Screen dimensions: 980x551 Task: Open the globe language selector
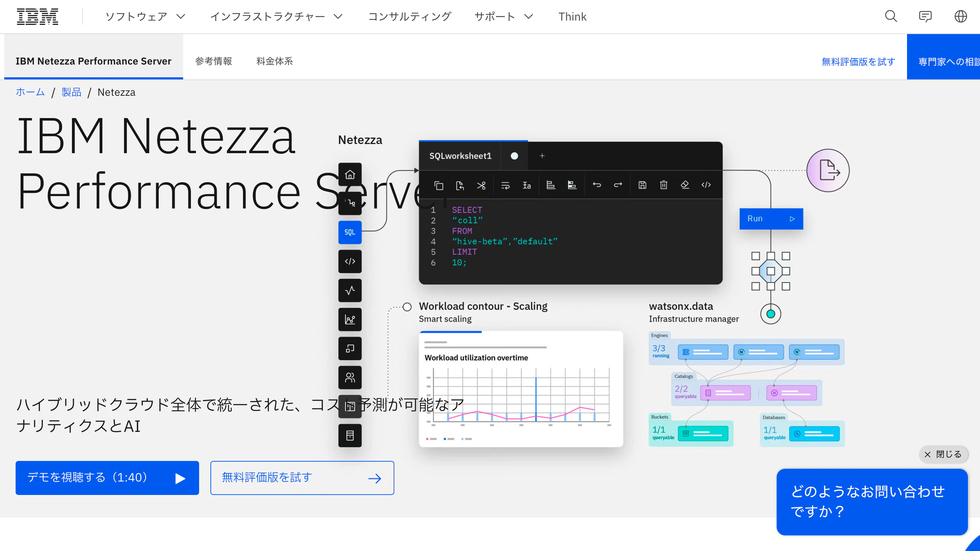(x=960, y=16)
